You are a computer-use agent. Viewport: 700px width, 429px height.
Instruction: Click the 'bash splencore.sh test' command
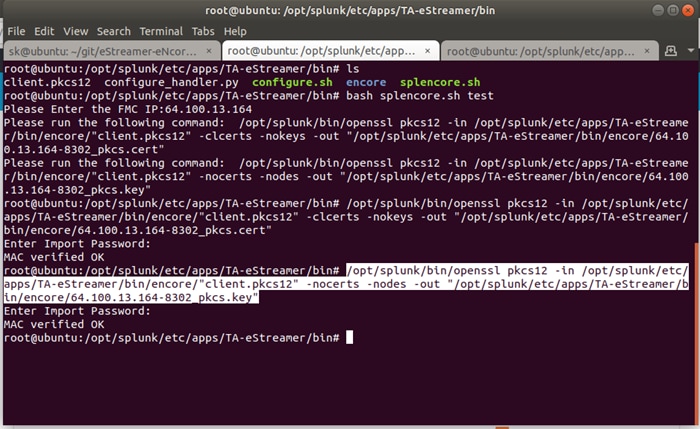420,96
